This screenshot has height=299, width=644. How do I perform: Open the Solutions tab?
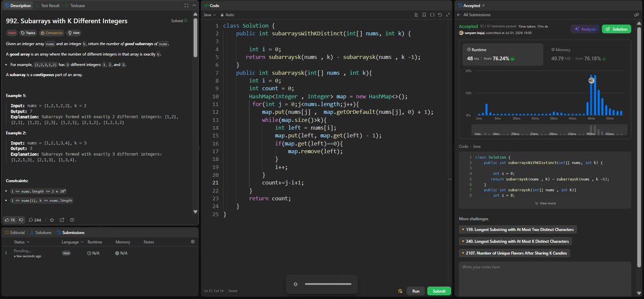(40, 232)
